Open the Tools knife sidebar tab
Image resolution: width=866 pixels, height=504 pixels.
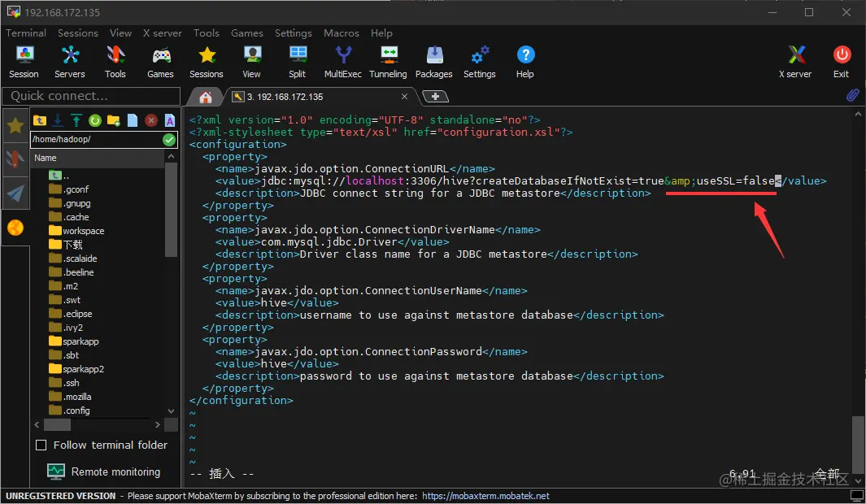click(15, 160)
